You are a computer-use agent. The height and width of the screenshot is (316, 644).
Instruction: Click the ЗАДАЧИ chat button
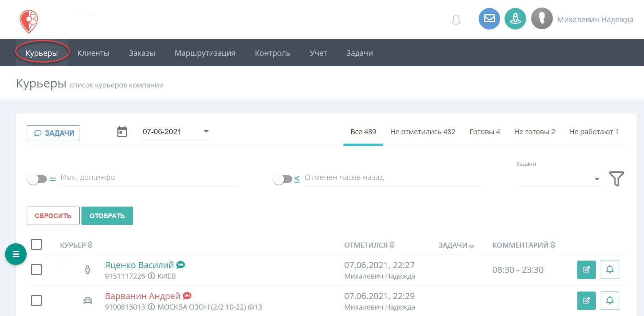[x=53, y=133]
